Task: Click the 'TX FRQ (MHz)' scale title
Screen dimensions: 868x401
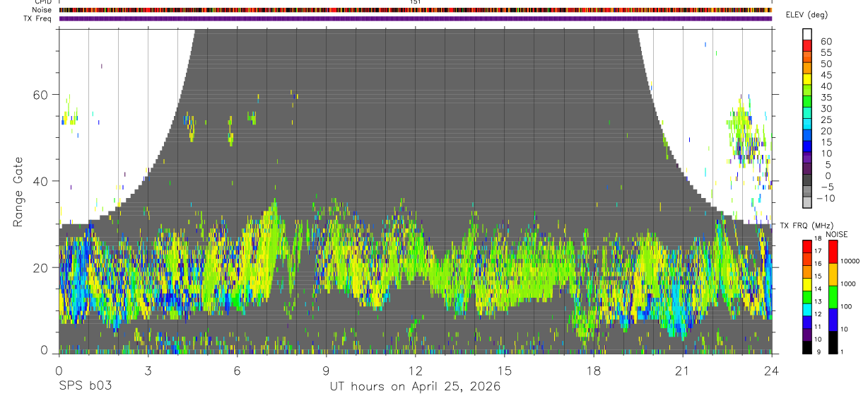Action: (807, 225)
